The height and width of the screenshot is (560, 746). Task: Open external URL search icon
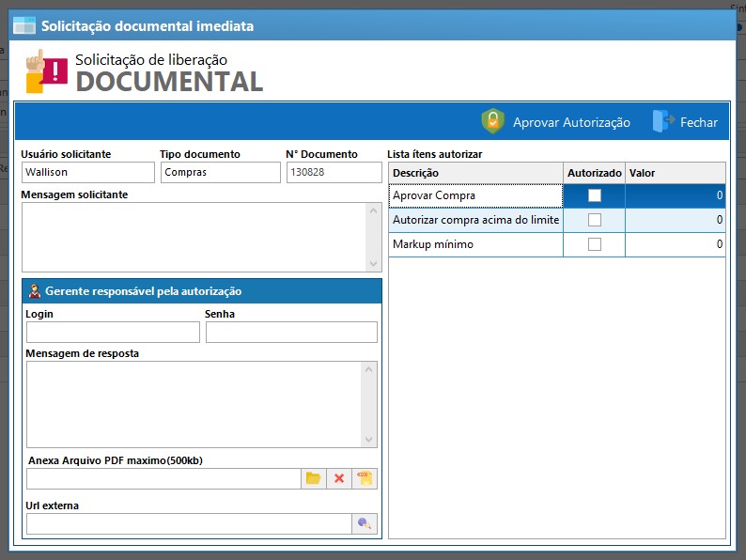pos(365,523)
